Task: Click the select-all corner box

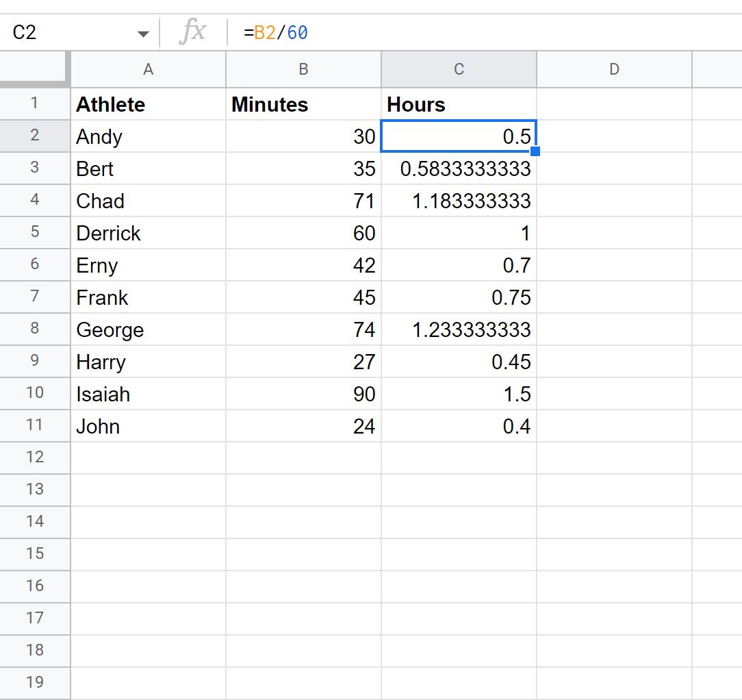Action: point(34,69)
